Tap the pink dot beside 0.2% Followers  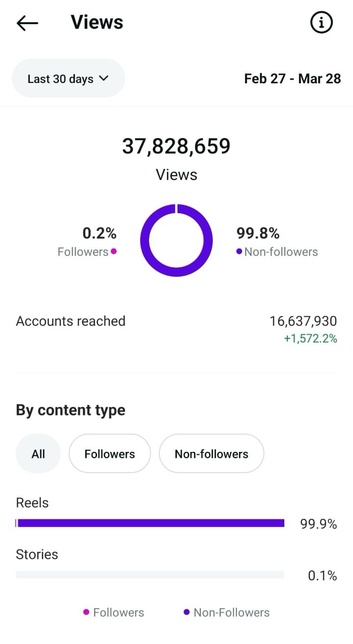point(114,251)
